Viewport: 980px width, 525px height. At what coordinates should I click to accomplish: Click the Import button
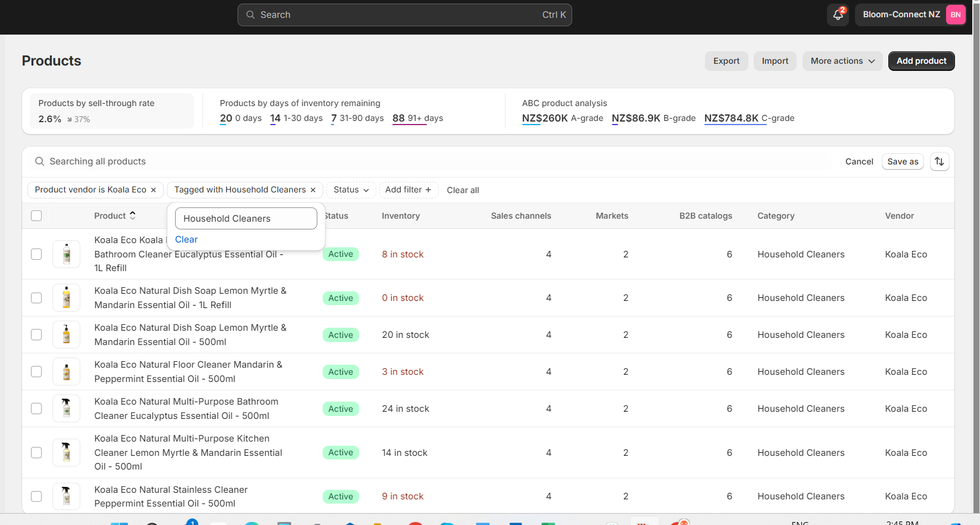pyautogui.click(x=775, y=61)
